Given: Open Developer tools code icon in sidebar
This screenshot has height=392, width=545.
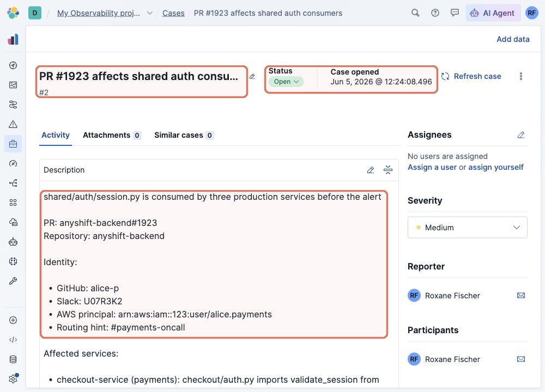Looking at the screenshot, I should tap(13, 340).
